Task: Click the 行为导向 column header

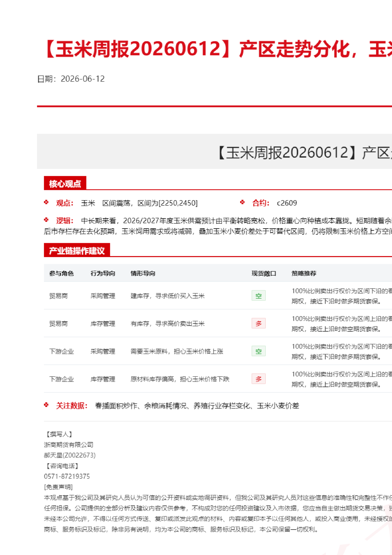Action: pos(103,274)
